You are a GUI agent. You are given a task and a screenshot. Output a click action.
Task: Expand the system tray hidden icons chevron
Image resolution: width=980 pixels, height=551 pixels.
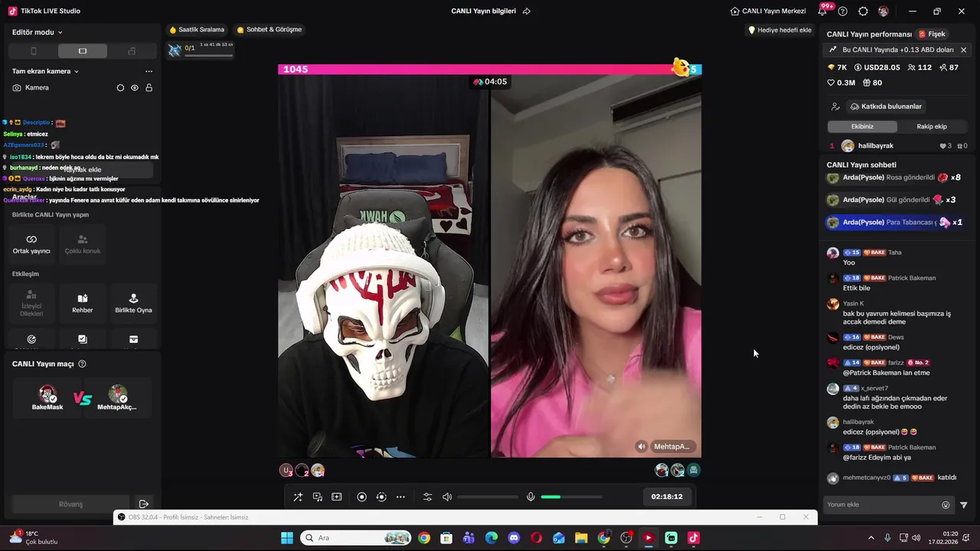coord(871,538)
